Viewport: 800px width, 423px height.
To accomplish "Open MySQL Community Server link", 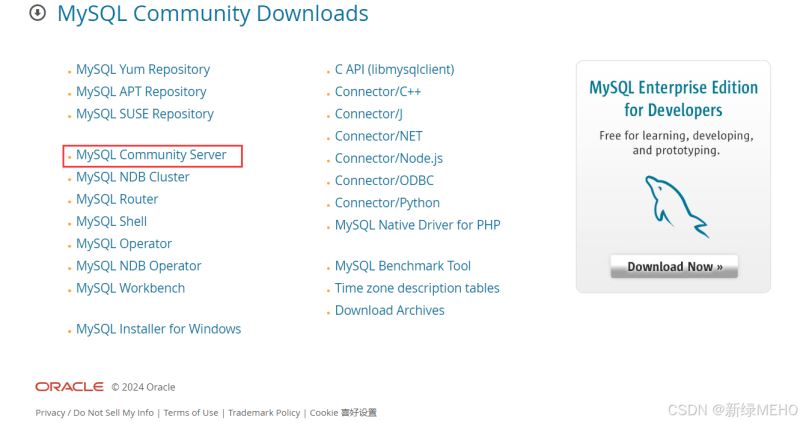I will coord(151,155).
